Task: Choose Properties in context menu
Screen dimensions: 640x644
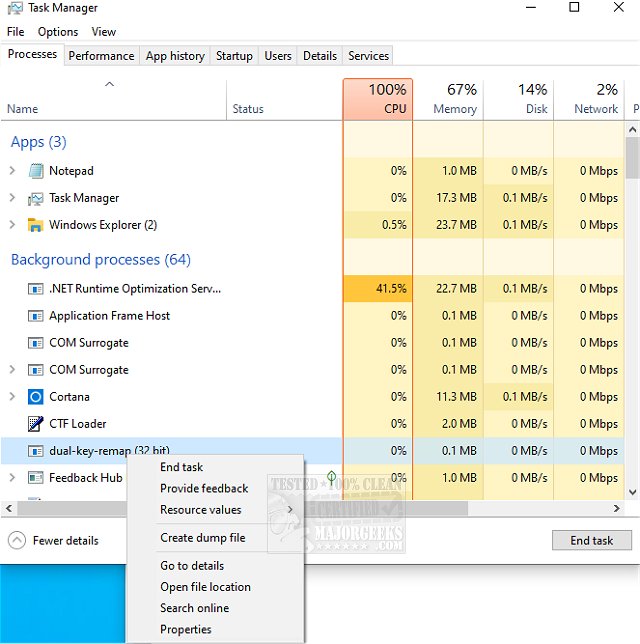Action: [216, 630]
